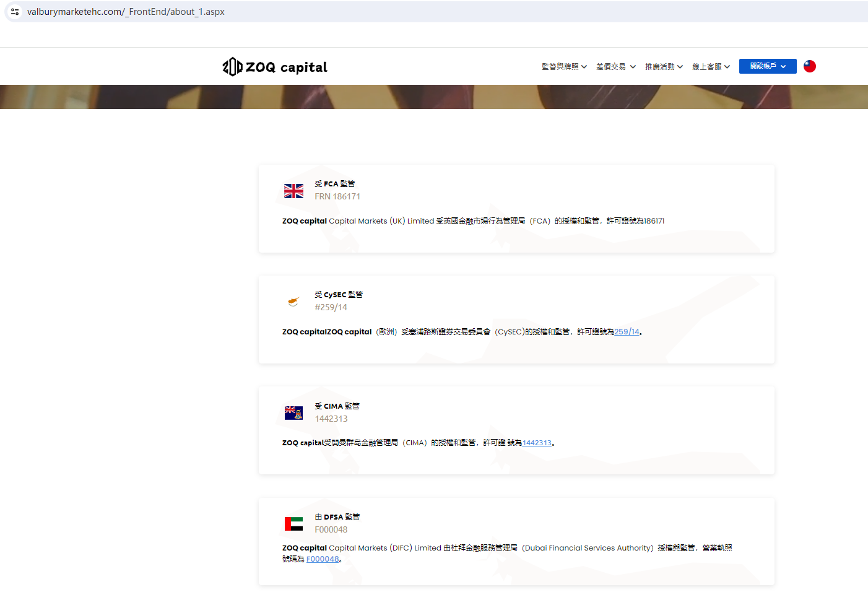Click the Cyprus flag in CySEC card

click(x=293, y=302)
